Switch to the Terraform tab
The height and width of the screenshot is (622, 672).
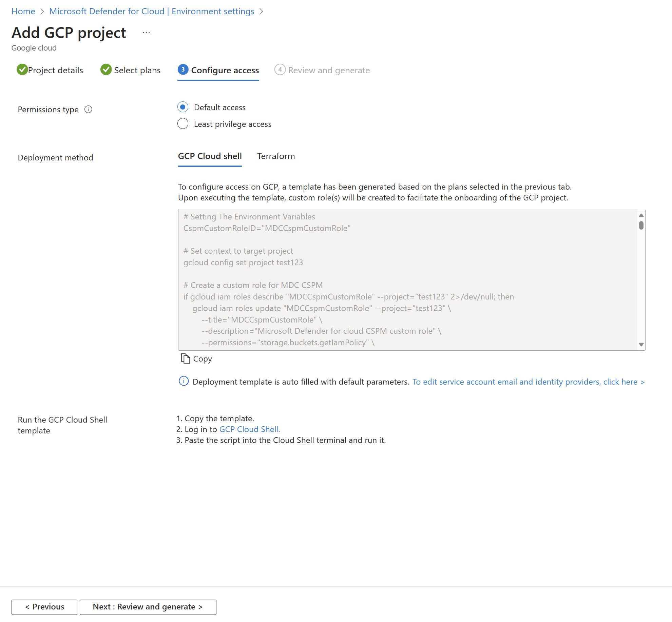coord(276,156)
